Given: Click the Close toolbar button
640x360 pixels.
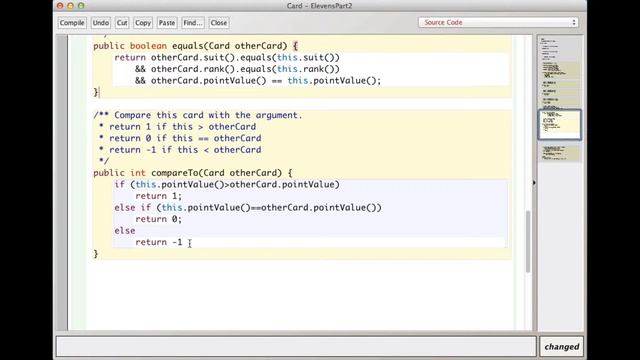Looking at the screenshot, I should tap(219, 23).
